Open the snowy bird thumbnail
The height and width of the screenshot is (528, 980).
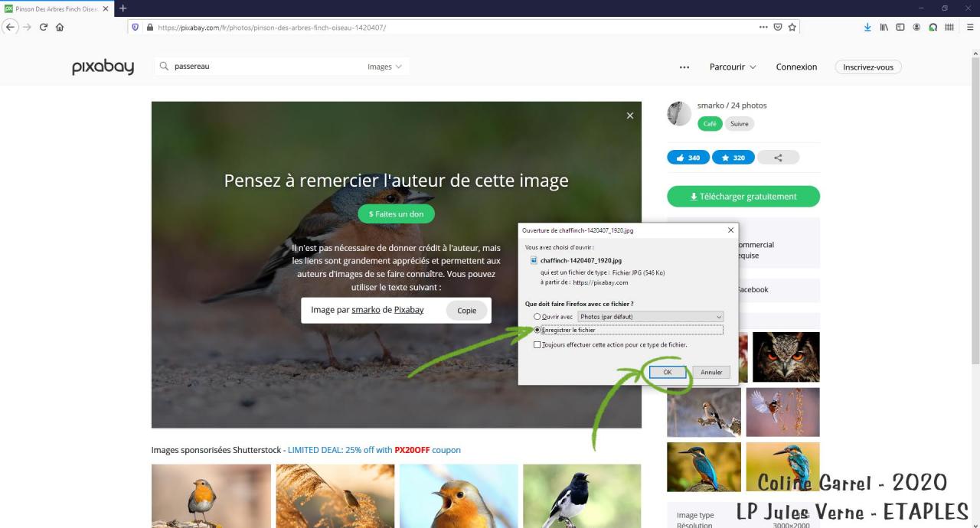704,412
